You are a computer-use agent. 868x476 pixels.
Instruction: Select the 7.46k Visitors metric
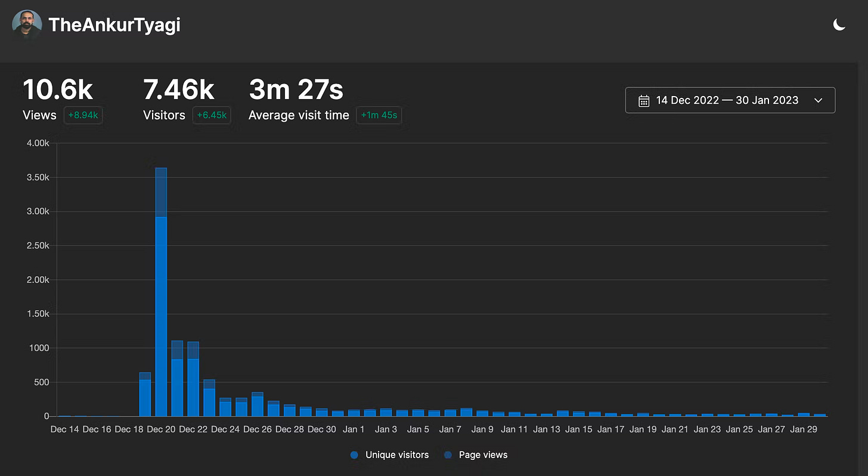(x=179, y=90)
